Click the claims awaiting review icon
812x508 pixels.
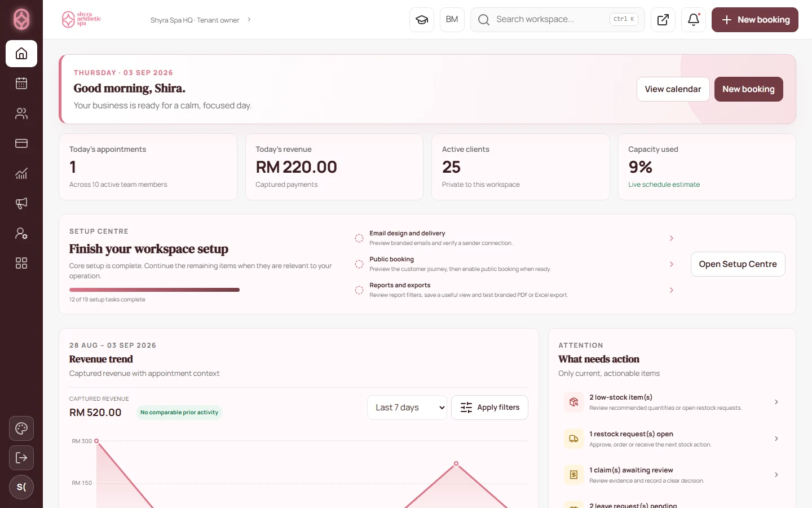574,475
